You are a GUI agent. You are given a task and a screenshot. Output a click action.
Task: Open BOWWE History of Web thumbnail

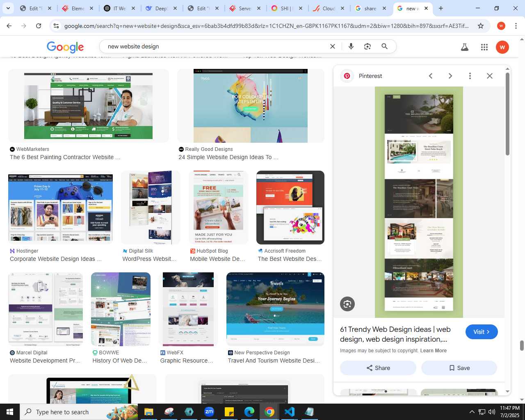coord(121,309)
